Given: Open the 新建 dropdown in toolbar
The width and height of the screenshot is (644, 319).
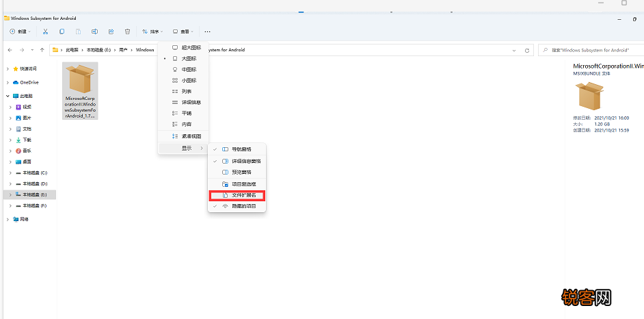Looking at the screenshot, I should tap(20, 31).
